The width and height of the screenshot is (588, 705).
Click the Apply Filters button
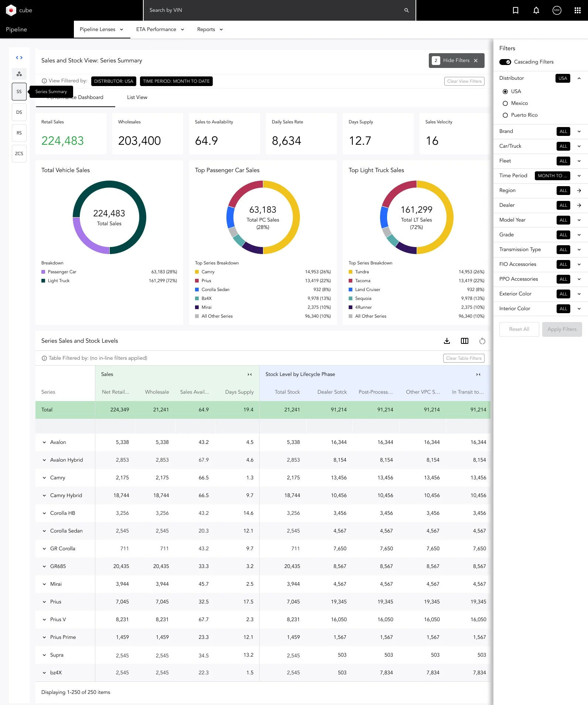(x=562, y=329)
